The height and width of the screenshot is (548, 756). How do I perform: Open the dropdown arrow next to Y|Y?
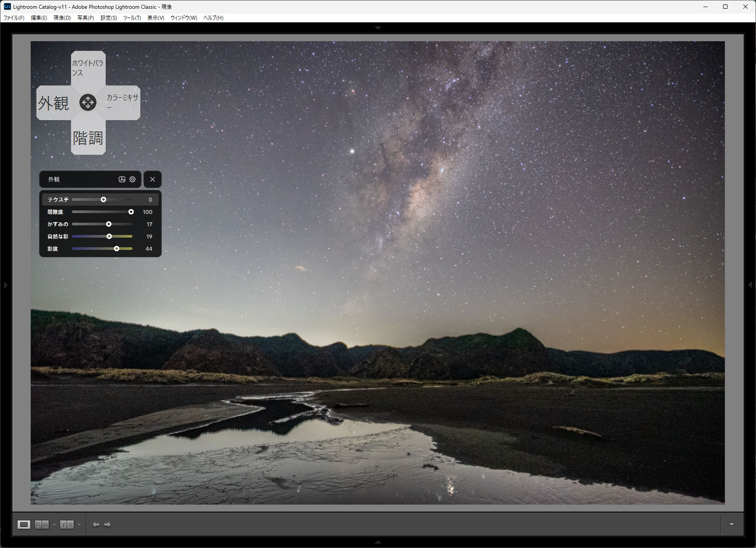point(79,524)
